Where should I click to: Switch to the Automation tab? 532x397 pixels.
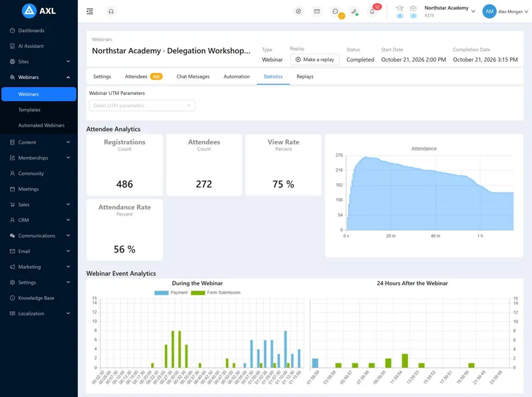[x=237, y=76]
